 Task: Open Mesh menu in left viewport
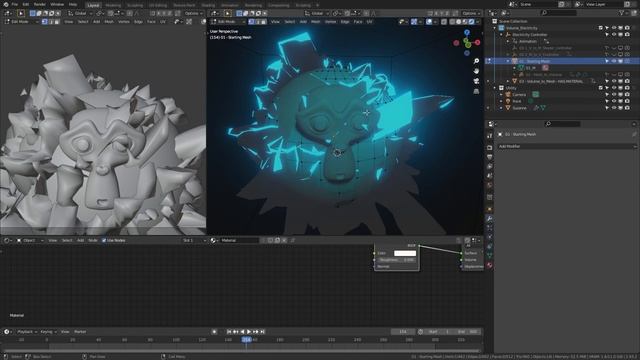pos(109,22)
